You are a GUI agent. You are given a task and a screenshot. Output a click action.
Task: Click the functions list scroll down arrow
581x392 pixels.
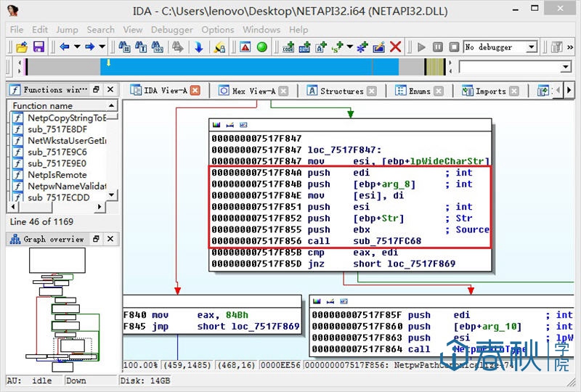click(112, 195)
